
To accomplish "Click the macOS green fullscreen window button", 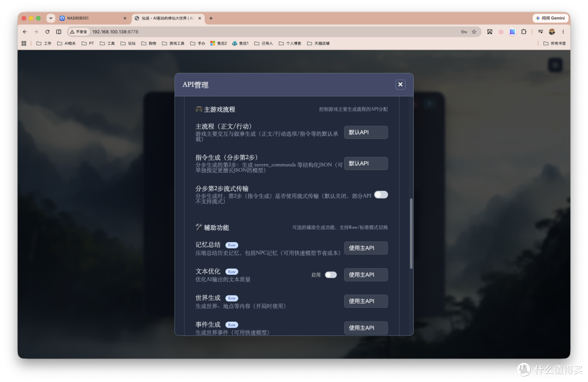I will click(x=38, y=18).
